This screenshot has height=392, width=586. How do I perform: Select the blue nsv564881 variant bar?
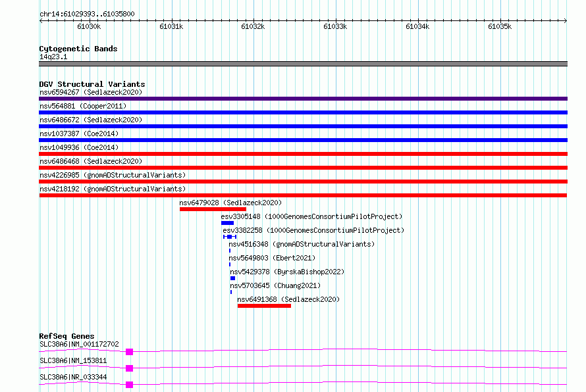pos(303,112)
